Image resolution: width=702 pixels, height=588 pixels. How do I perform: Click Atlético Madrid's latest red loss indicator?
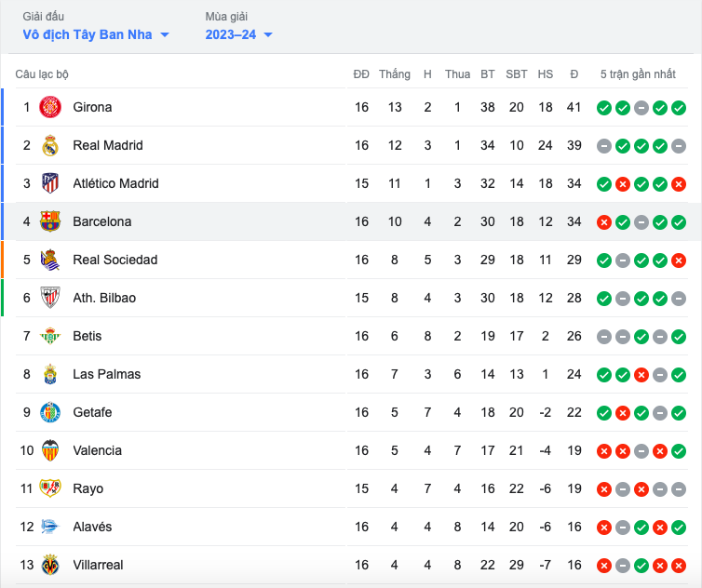click(679, 184)
